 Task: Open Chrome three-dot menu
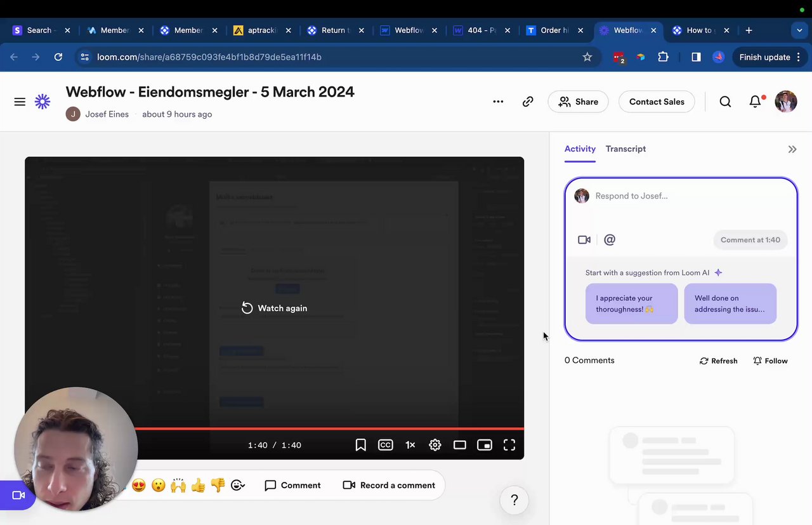[x=799, y=57]
